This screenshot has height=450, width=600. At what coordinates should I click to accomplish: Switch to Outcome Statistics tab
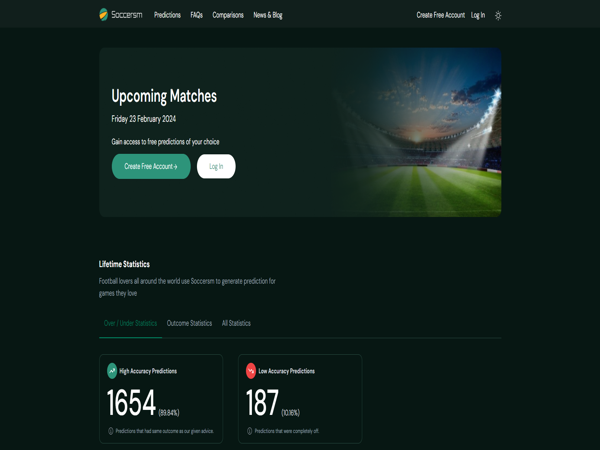(189, 323)
